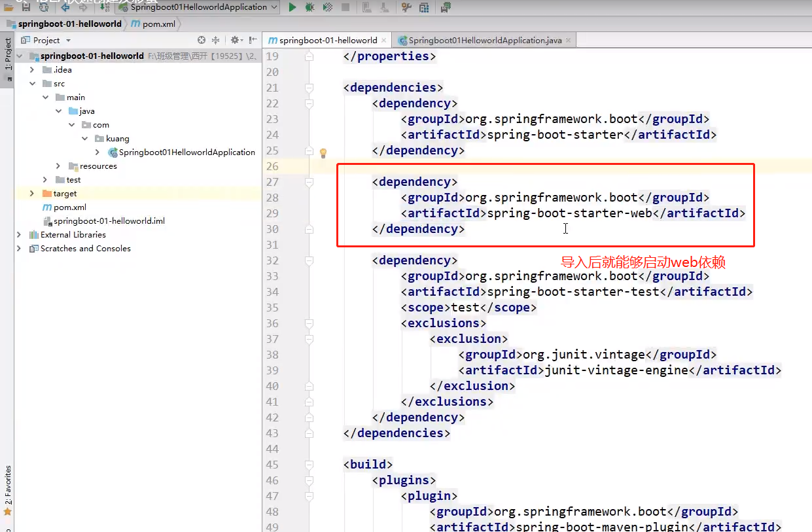Run with Coverage icon in toolbar

[x=328, y=7]
